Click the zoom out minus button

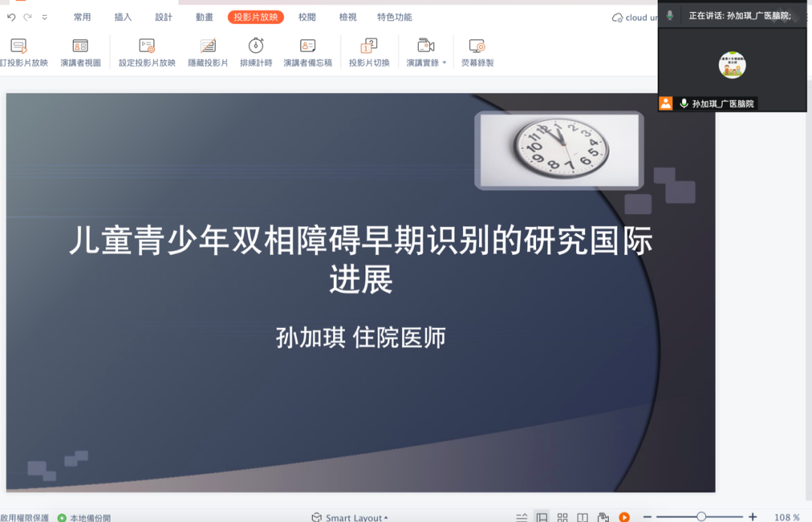pyautogui.click(x=647, y=516)
